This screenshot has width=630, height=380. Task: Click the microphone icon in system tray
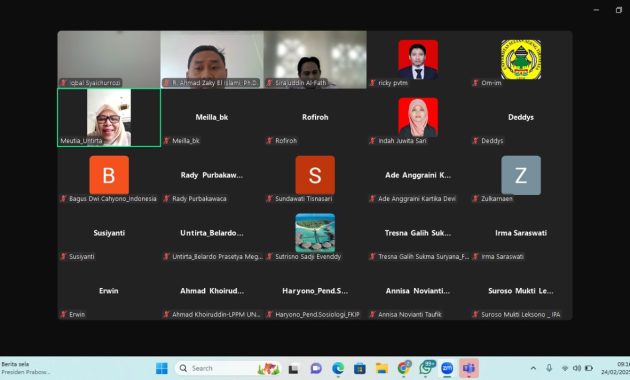pyautogui.click(x=549, y=368)
